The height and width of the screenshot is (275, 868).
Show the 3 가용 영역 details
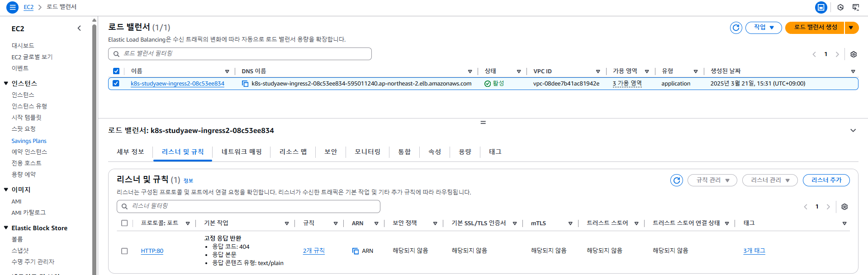coord(627,84)
